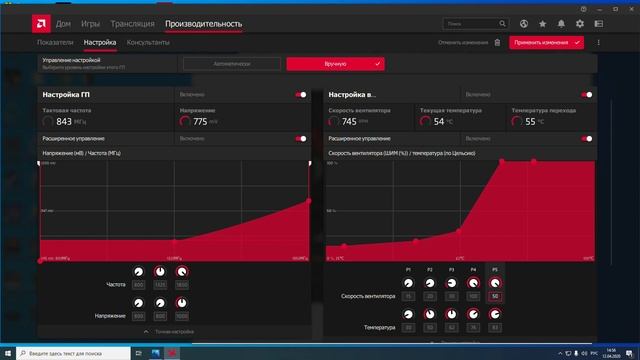Toggle GPU advanced control switch

click(x=301, y=139)
